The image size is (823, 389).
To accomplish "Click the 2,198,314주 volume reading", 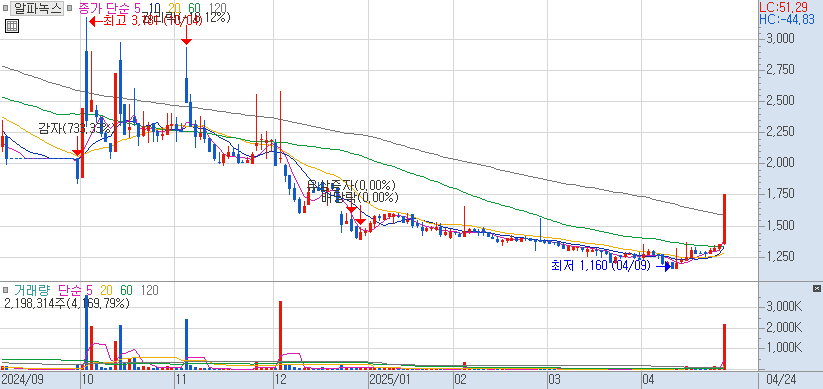I will [x=67, y=303].
